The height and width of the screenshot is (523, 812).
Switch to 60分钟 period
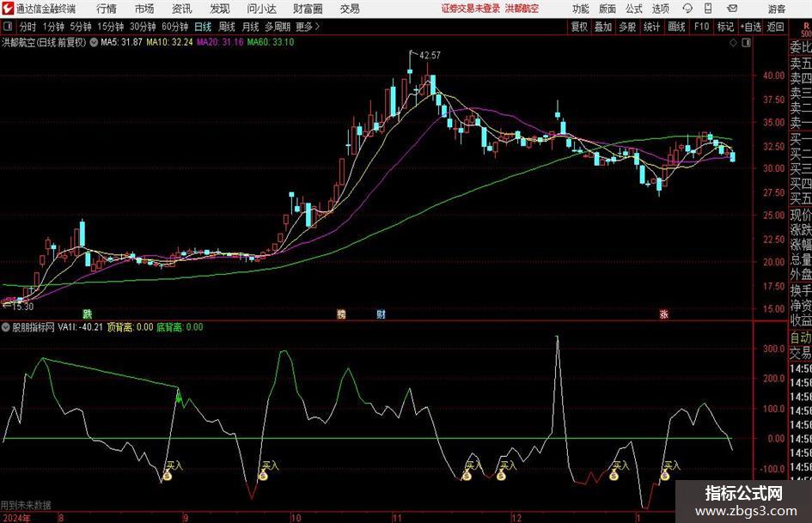tap(174, 27)
